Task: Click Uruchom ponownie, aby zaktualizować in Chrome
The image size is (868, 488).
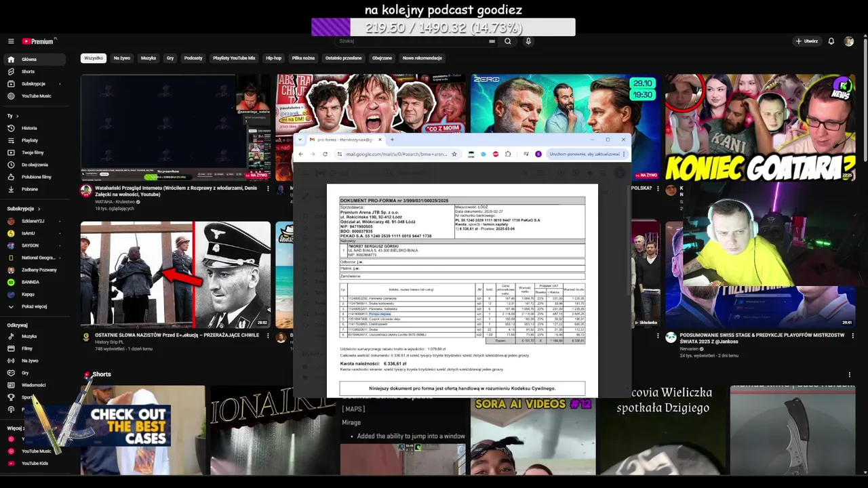Action: (x=585, y=154)
